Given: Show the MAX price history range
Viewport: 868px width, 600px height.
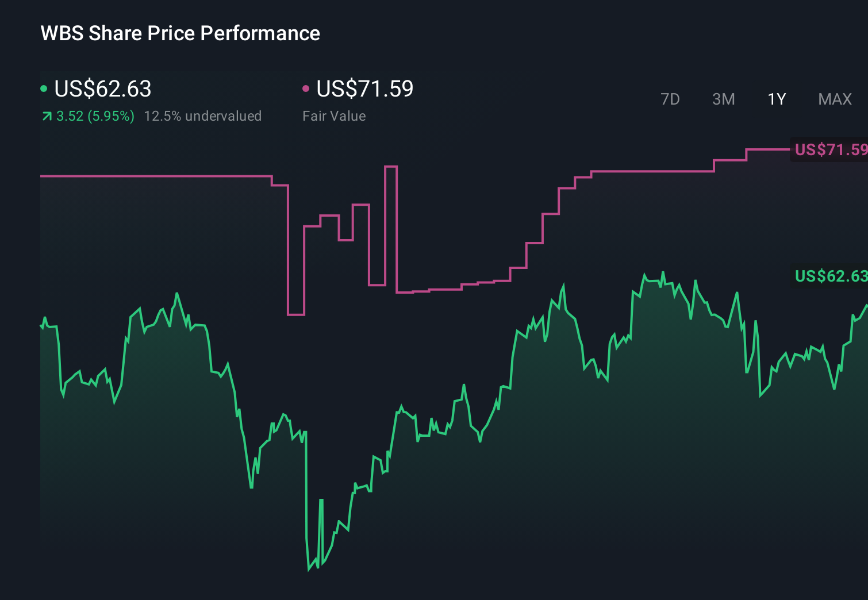Looking at the screenshot, I should pyautogui.click(x=835, y=99).
